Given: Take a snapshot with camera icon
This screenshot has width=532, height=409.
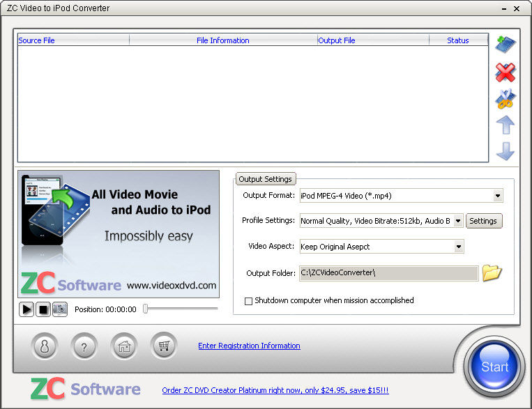Looking at the screenshot, I should [60, 309].
